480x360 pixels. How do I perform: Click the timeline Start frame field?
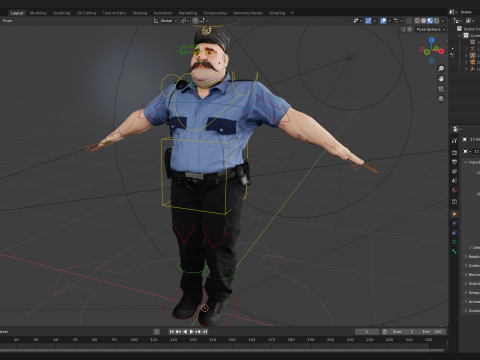403,331
